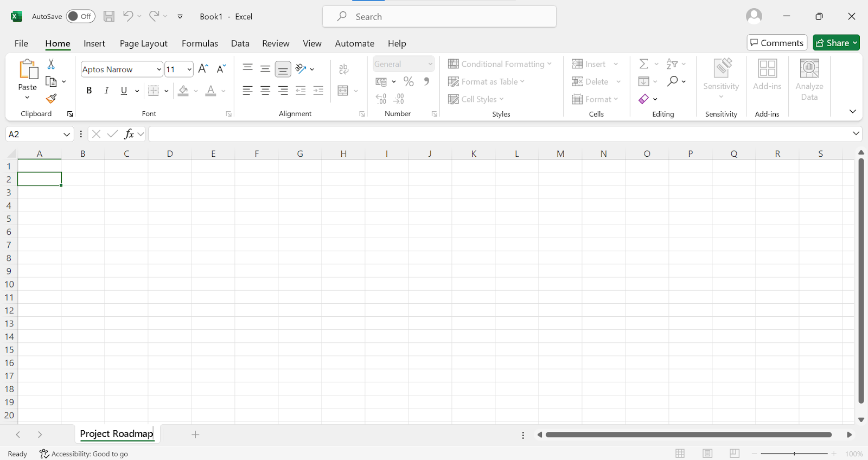The image size is (868, 460).
Task: Switch to the Page Layout tab
Action: [x=144, y=43]
